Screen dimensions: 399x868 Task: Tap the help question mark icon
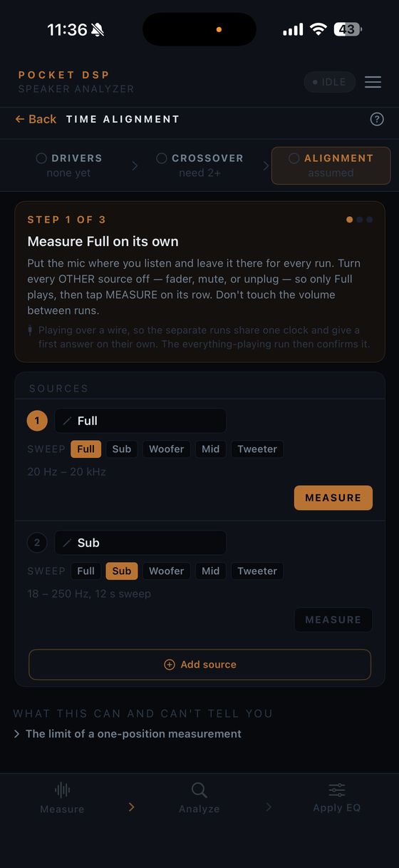point(377,119)
